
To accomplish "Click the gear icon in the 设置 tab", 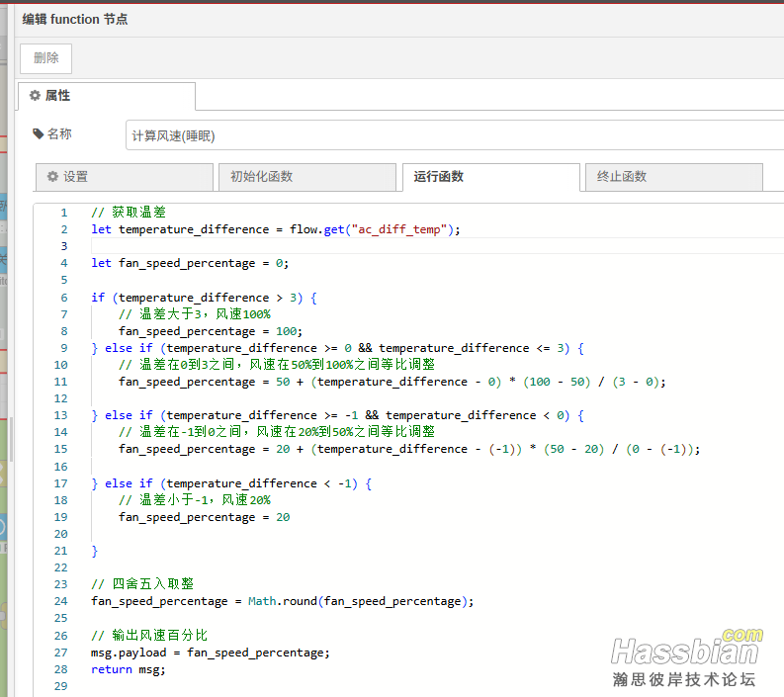I will 52,177.
